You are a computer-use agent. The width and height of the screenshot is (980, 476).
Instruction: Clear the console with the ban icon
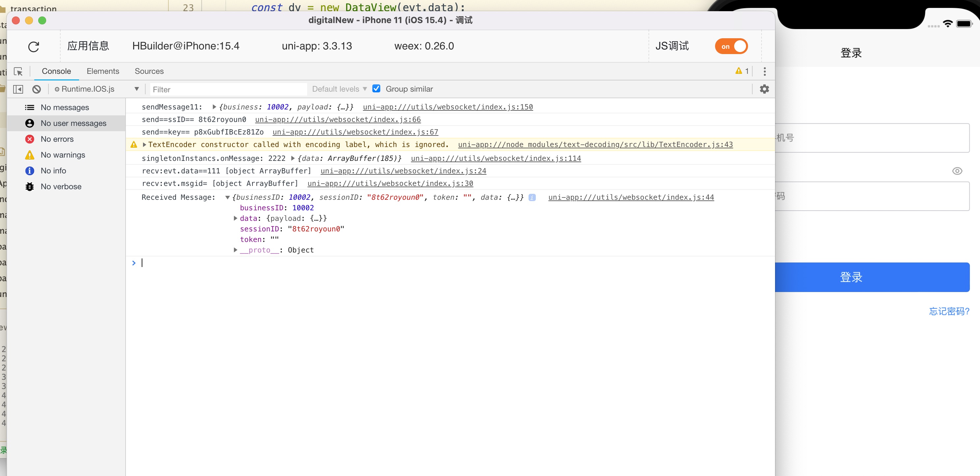point(37,89)
